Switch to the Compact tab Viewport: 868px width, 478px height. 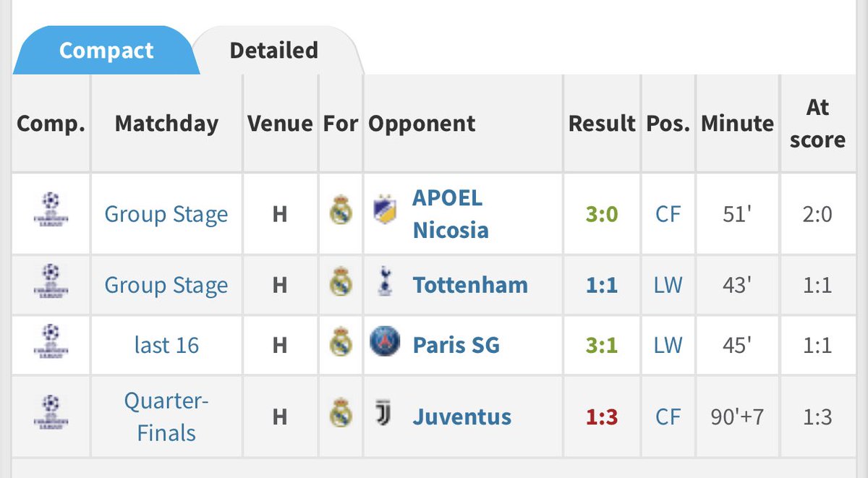106,51
